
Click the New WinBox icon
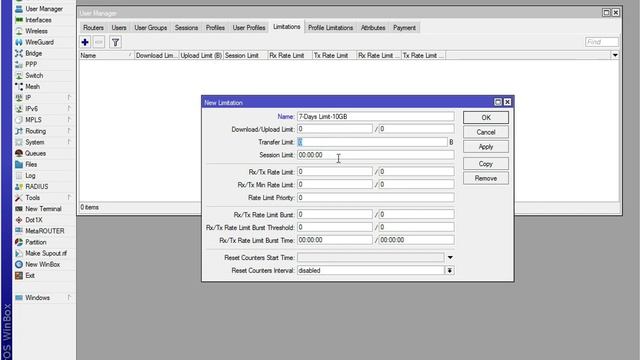19,264
